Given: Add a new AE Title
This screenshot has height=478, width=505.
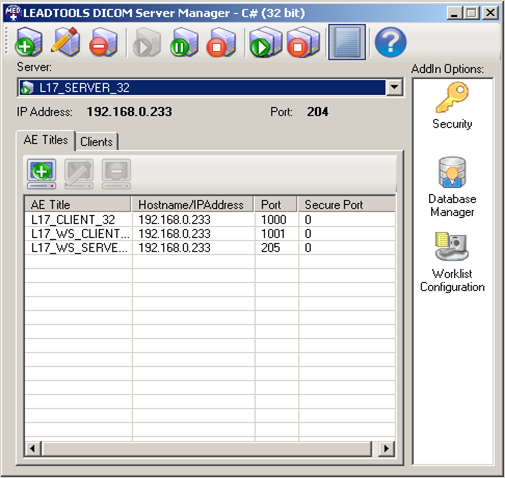Looking at the screenshot, I should [41, 174].
